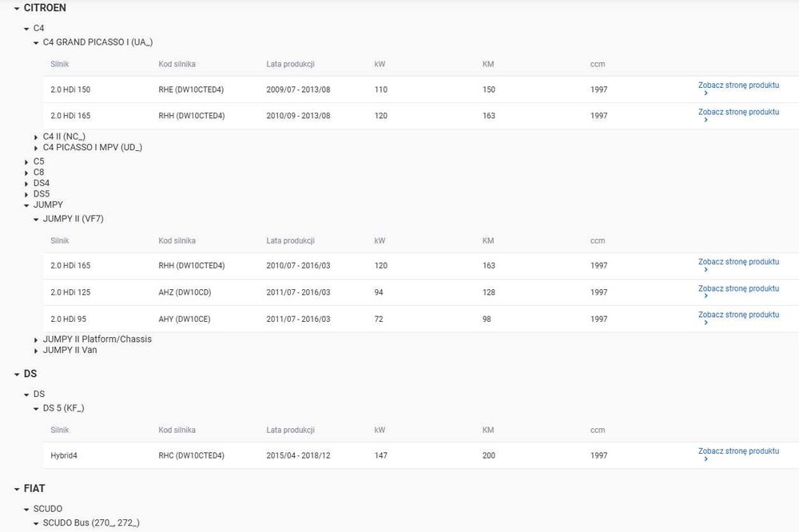Expand JUMPY II Van node

36,351
